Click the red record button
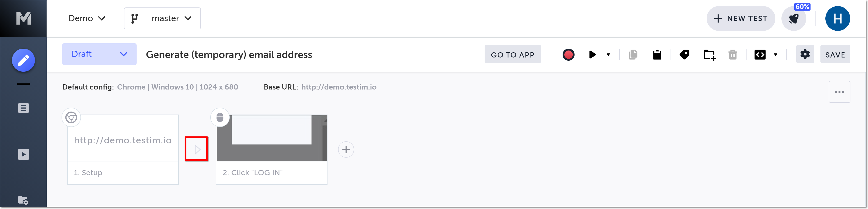The height and width of the screenshot is (209, 868). (568, 55)
